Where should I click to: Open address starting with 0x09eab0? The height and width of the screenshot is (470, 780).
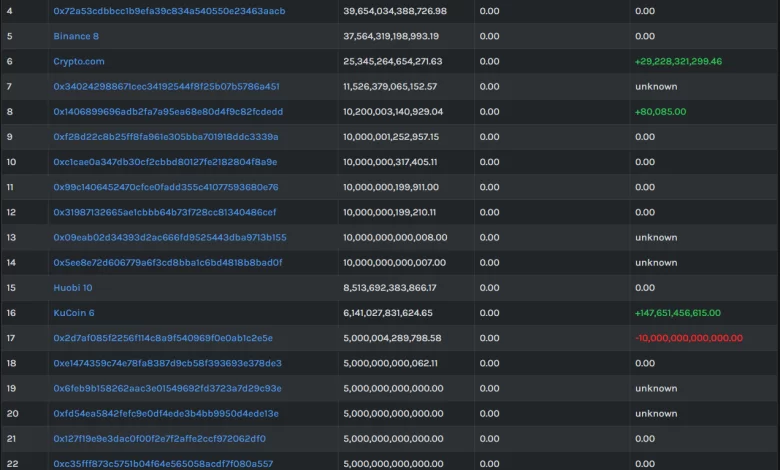[x=170, y=238]
